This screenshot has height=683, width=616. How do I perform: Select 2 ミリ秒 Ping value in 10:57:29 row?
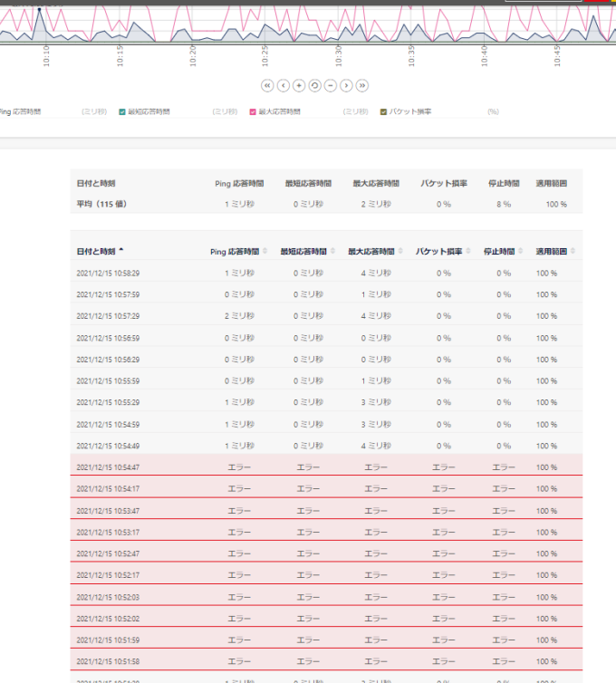click(x=239, y=316)
